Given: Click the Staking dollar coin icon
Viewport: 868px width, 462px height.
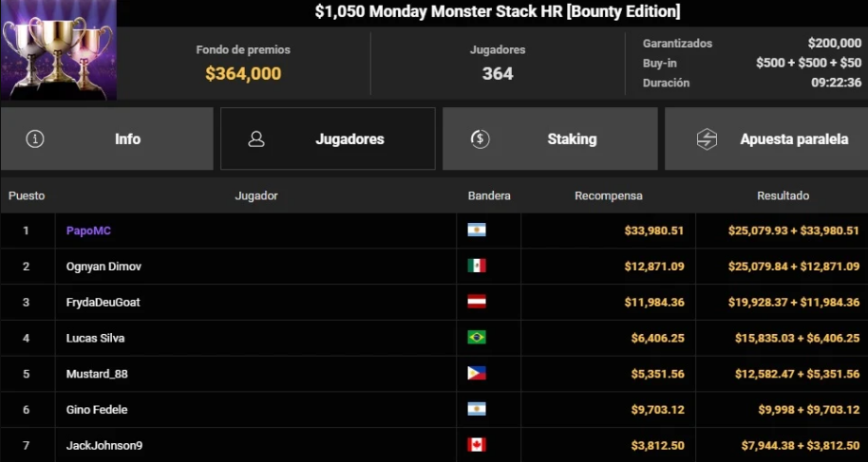Looking at the screenshot, I should tap(481, 139).
